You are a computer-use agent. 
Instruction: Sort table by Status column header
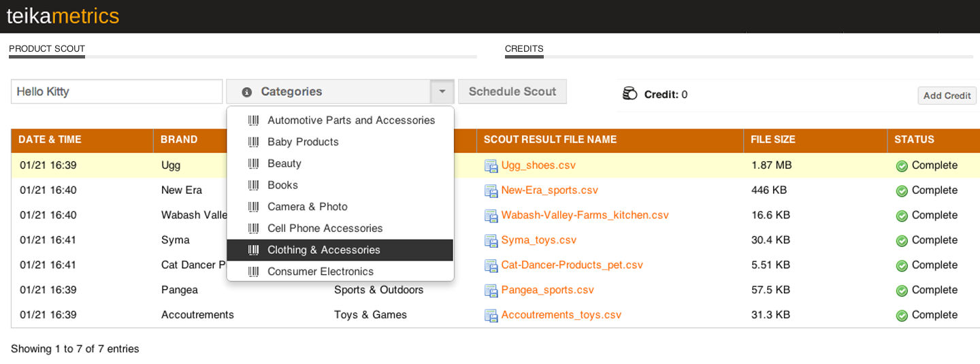click(933, 139)
